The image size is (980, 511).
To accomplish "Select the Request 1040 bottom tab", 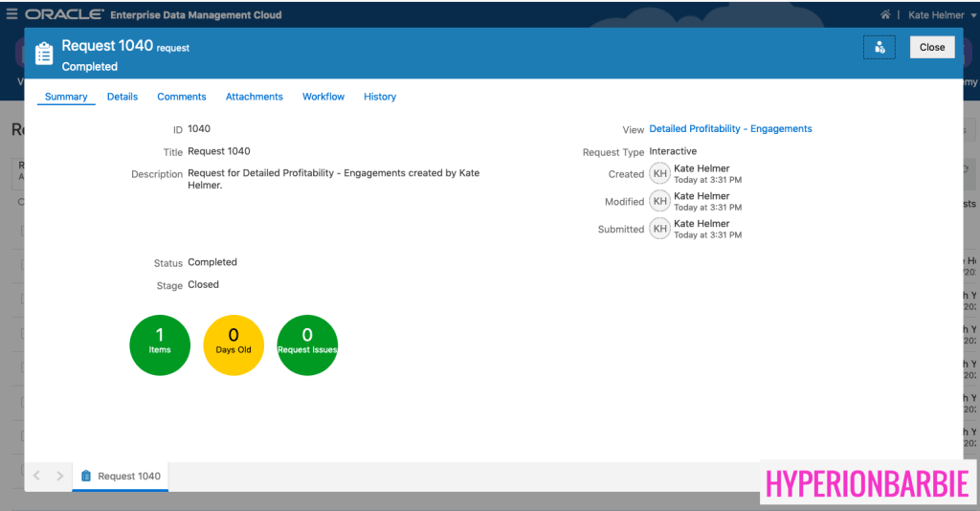I will click(121, 476).
